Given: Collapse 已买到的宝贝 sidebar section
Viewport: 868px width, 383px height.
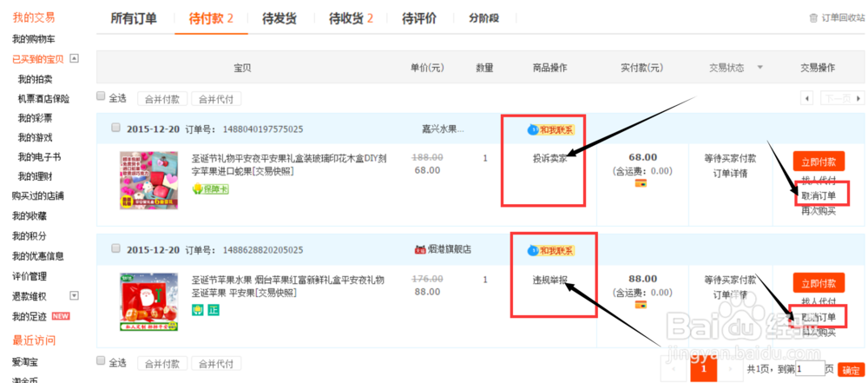Looking at the screenshot, I should point(74,58).
